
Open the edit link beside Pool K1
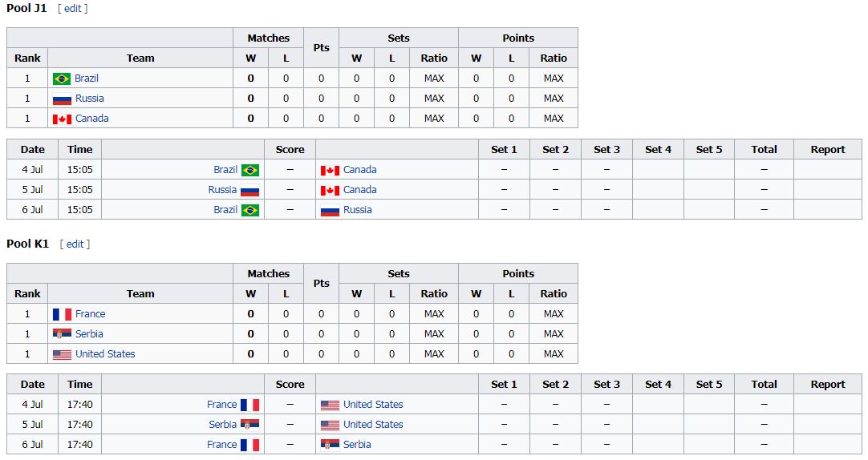(x=75, y=244)
